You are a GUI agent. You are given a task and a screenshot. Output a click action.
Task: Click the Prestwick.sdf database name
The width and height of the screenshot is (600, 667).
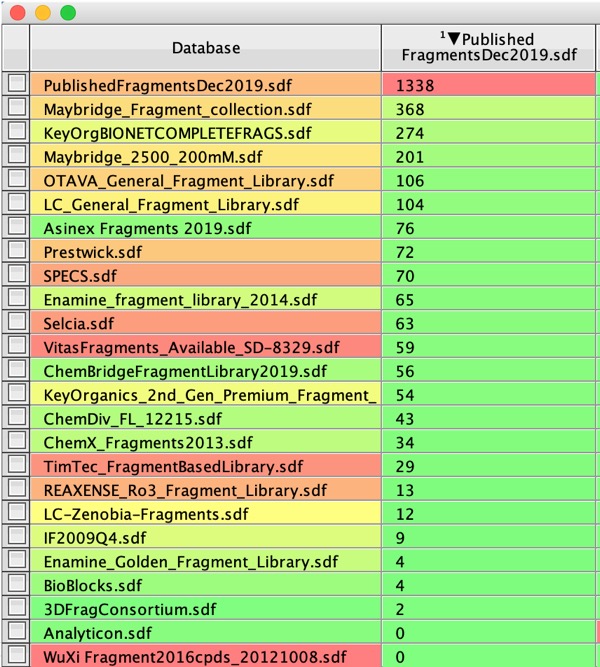pyautogui.click(x=92, y=252)
